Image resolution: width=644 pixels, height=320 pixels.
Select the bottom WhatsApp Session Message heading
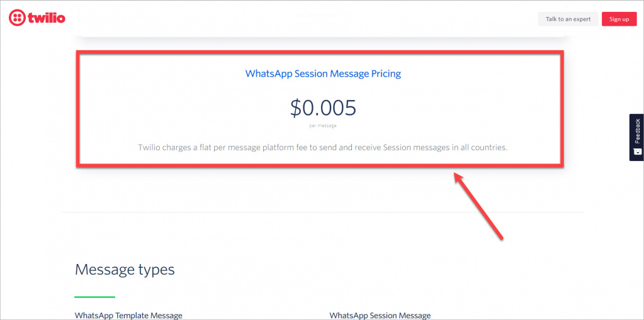tap(380, 315)
